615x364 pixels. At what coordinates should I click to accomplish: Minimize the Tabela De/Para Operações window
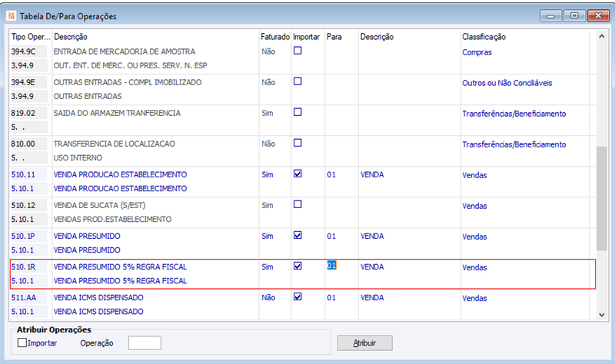[x=550, y=15]
